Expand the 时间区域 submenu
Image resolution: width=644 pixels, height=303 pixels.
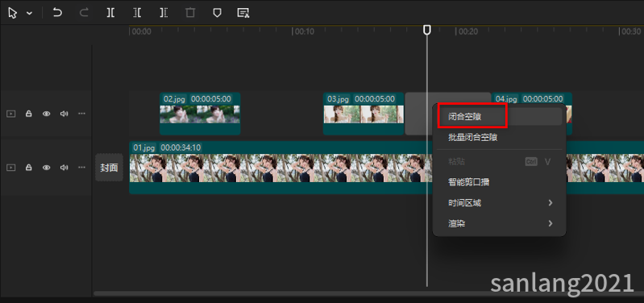[x=500, y=203]
